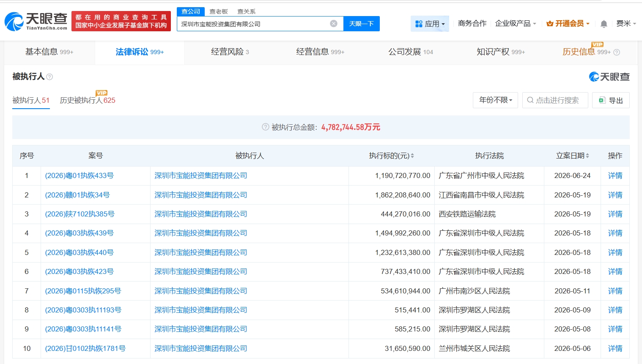642x364 pixels.
Task: Open the 开通会员 membership dropdown
Action: (x=568, y=24)
